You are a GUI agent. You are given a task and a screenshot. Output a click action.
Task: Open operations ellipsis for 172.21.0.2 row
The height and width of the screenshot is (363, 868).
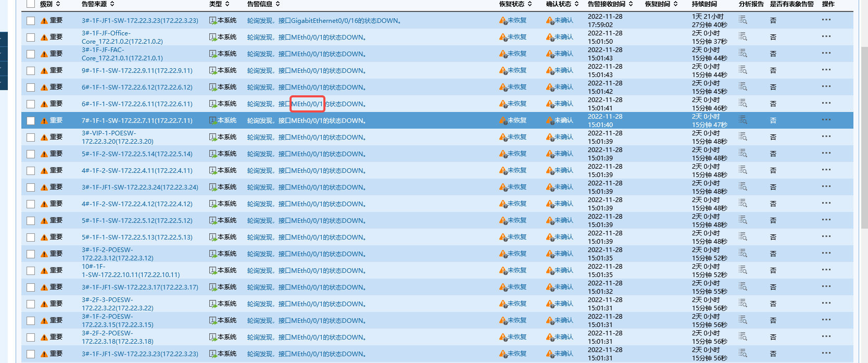826,36
